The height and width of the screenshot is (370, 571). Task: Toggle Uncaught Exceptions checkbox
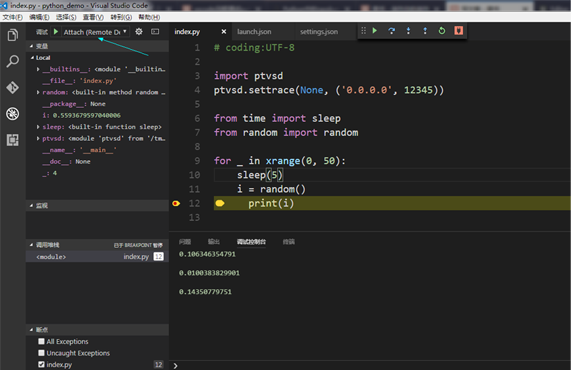tap(42, 353)
